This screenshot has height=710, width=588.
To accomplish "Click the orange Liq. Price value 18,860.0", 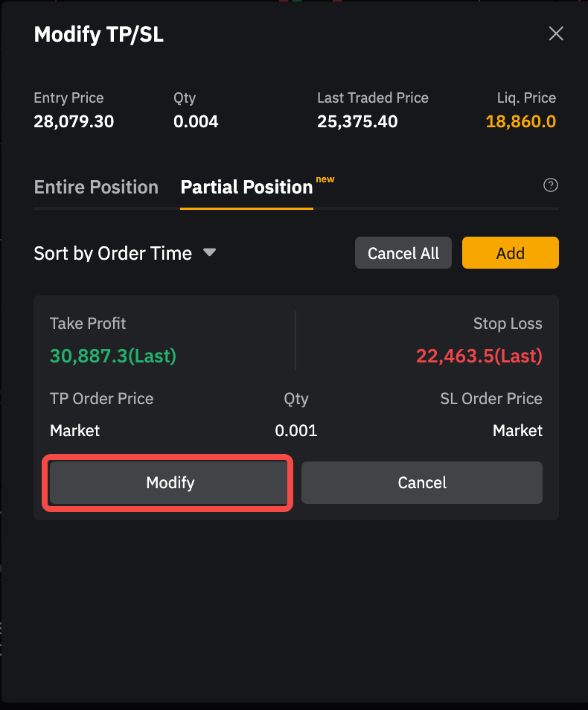I will tap(520, 121).
